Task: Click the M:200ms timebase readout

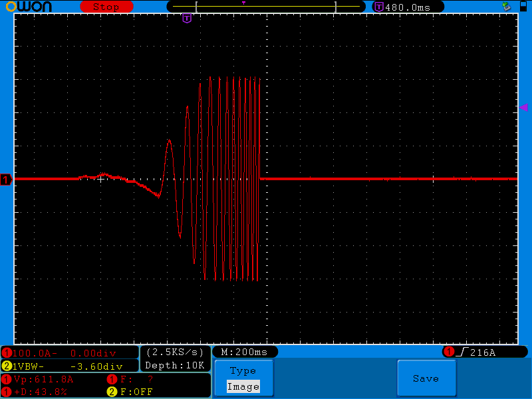Action: tap(244, 352)
